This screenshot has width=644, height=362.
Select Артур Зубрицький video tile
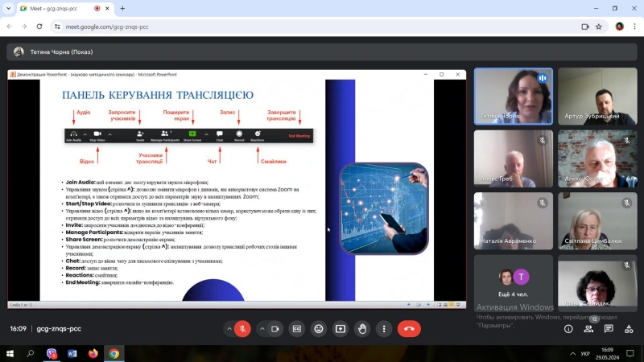tap(597, 97)
